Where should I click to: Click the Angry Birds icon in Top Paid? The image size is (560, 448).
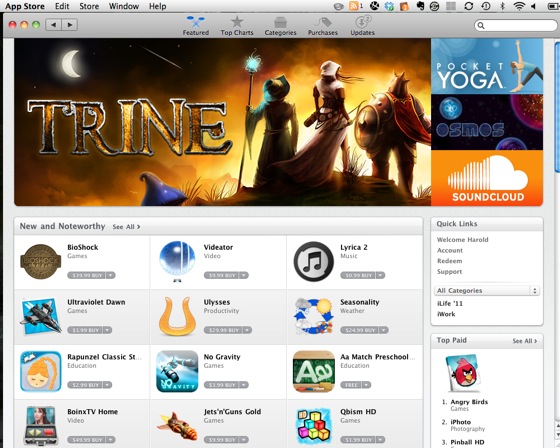click(462, 373)
